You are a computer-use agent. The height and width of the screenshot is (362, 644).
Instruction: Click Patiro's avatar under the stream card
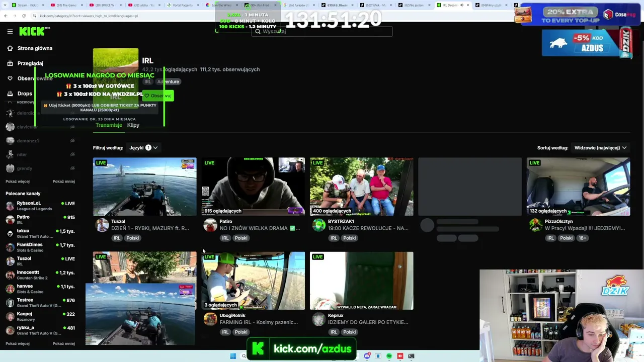click(210, 225)
